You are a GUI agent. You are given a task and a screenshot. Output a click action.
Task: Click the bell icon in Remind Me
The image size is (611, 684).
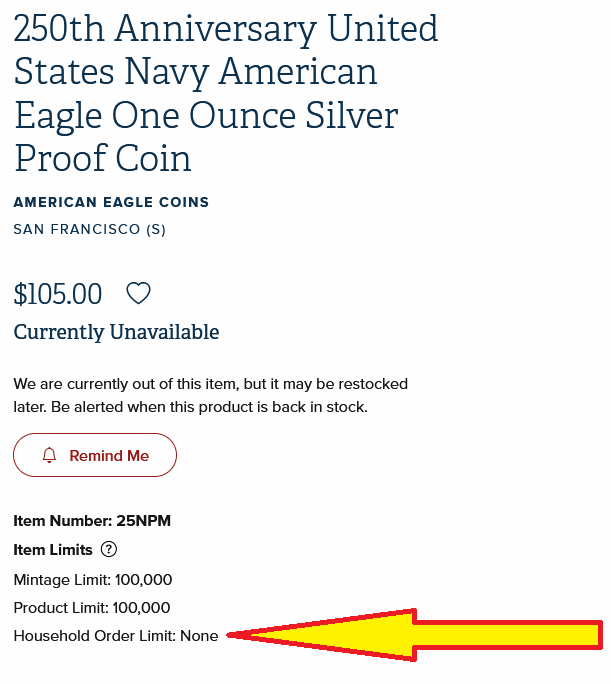pos(49,455)
